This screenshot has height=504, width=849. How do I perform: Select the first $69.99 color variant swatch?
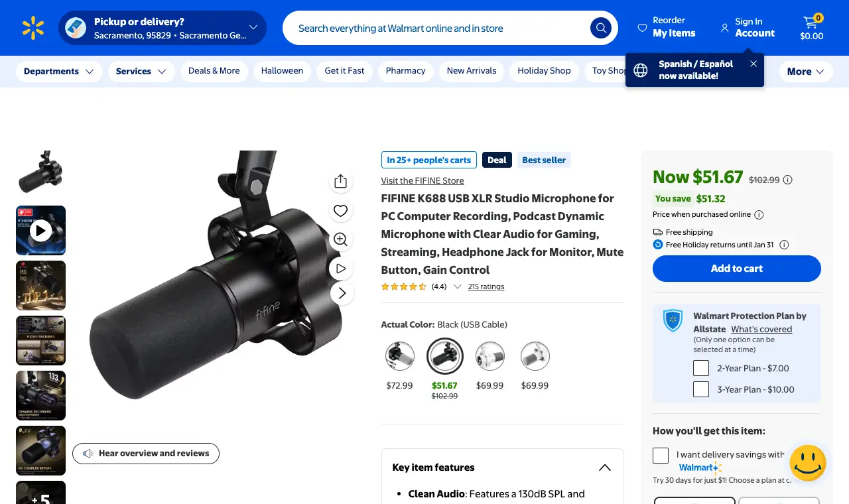[490, 356]
